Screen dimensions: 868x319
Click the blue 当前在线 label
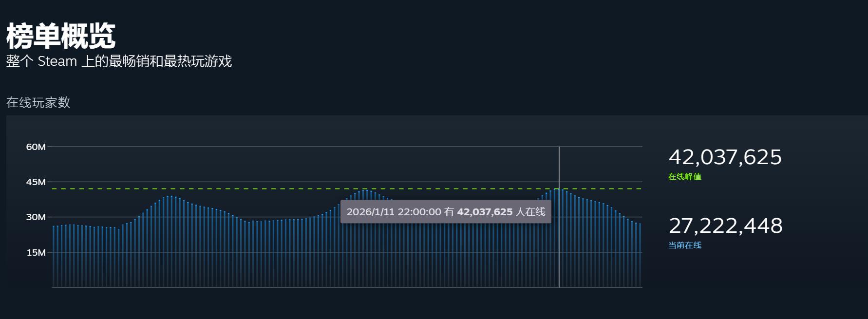(684, 245)
